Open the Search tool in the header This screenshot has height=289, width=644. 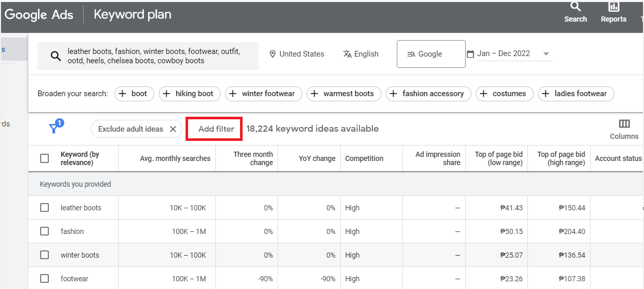(x=575, y=12)
